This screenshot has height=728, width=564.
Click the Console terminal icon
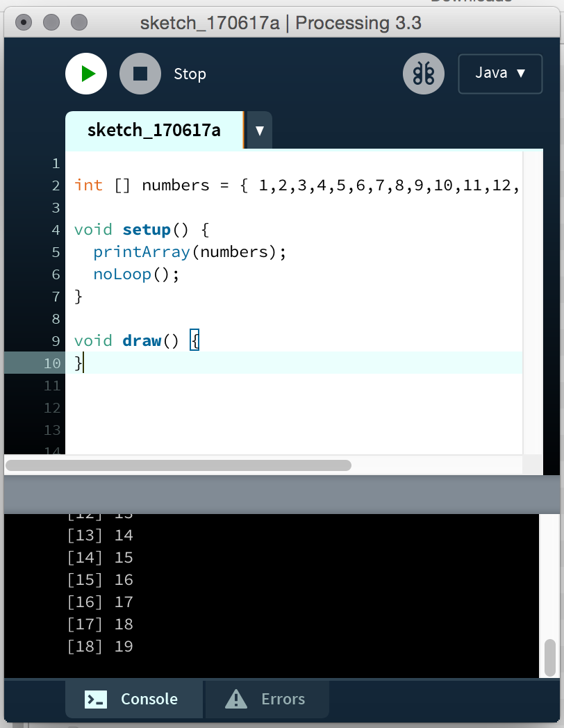pos(96,700)
